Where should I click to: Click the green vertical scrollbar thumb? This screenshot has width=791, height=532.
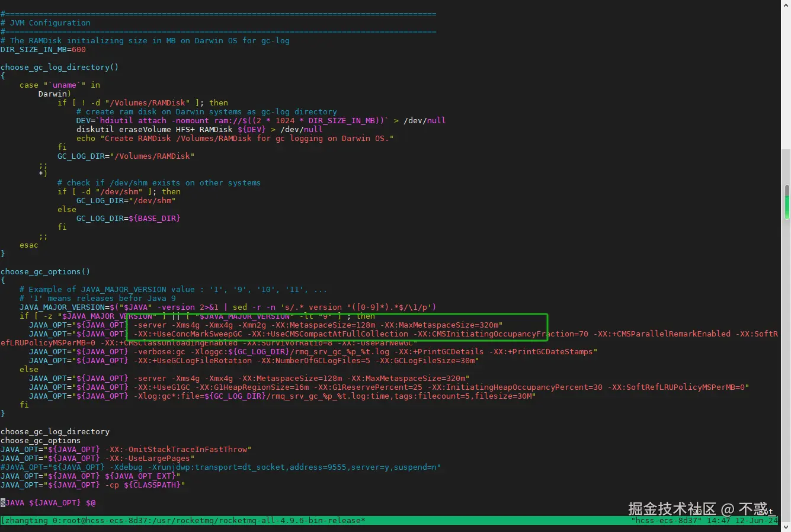point(787,201)
